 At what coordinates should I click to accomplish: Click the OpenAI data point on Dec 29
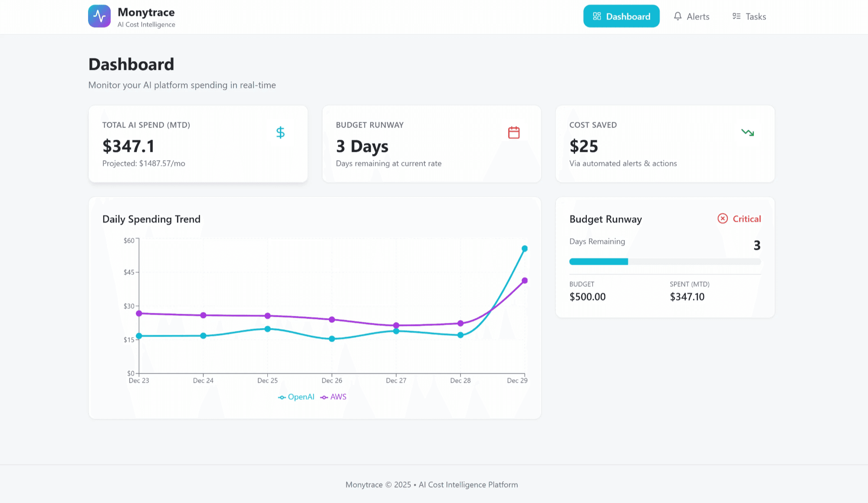pyautogui.click(x=524, y=249)
